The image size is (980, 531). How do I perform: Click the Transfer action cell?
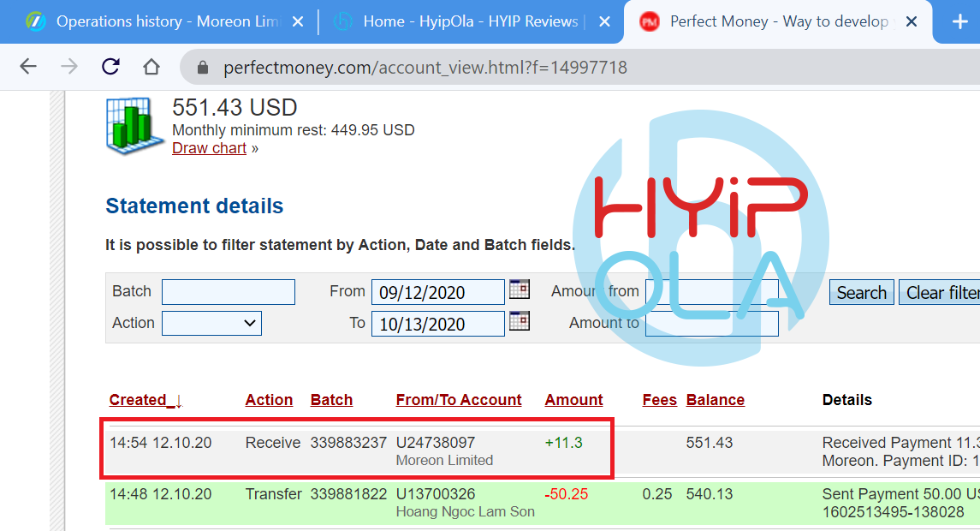[274, 494]
